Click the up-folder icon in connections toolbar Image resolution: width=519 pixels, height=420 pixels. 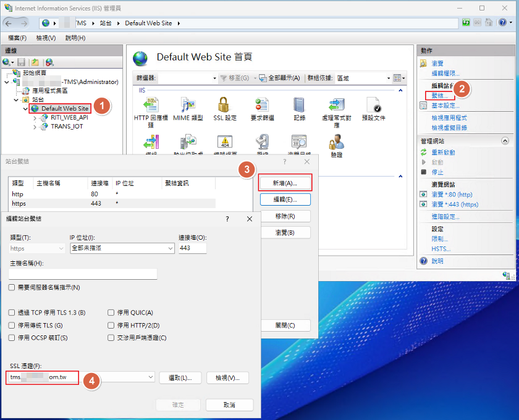(35, 62)
